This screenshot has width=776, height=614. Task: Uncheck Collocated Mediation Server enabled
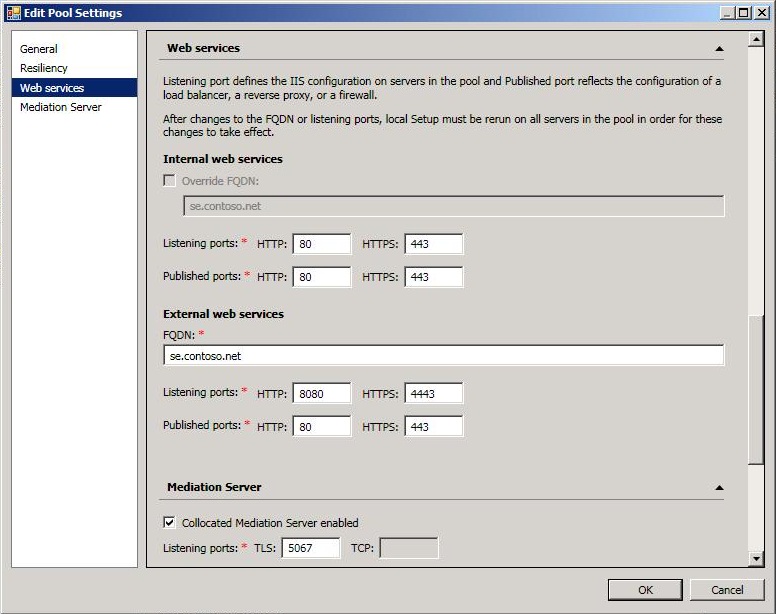pos(169,522)
